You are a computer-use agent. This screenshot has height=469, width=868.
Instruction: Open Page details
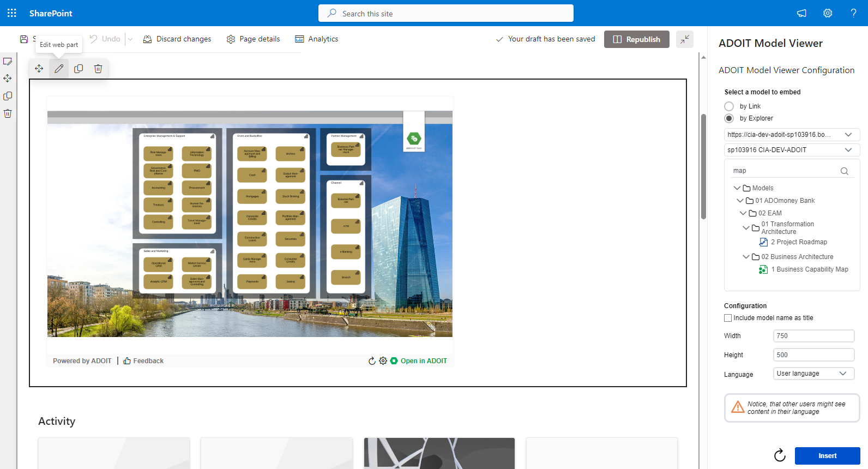pos(253,39)
